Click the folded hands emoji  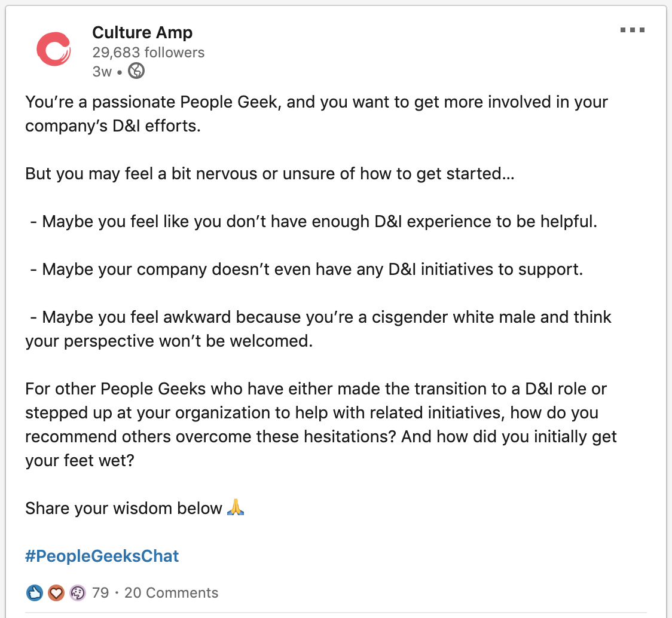236,509
